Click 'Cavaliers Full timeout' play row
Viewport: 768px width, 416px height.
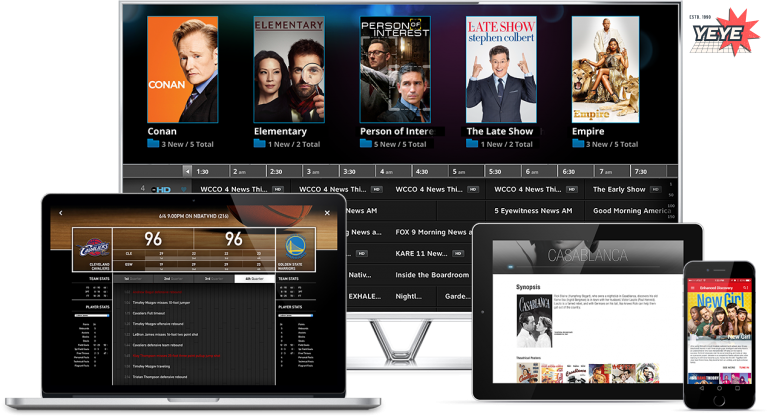[x=149, y=313]
